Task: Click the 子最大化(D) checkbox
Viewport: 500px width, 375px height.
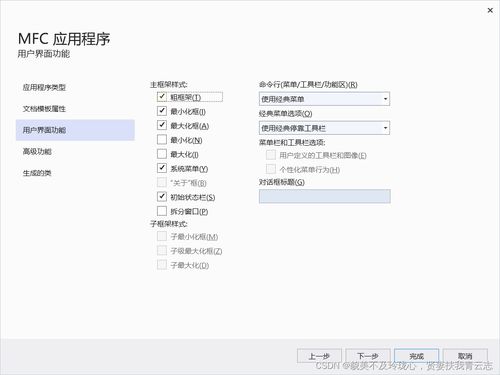Action: tap(162, 265)
